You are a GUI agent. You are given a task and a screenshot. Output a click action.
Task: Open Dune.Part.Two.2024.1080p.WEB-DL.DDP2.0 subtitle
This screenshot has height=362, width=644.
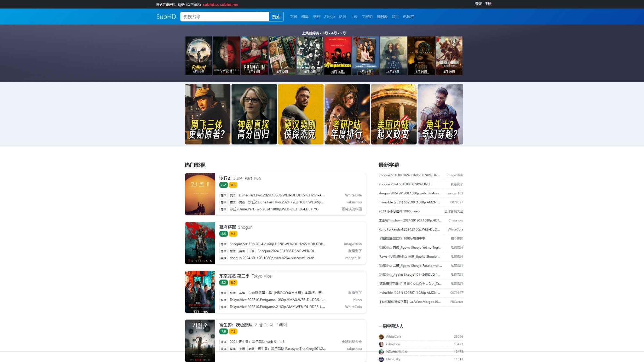coord(281,195)
